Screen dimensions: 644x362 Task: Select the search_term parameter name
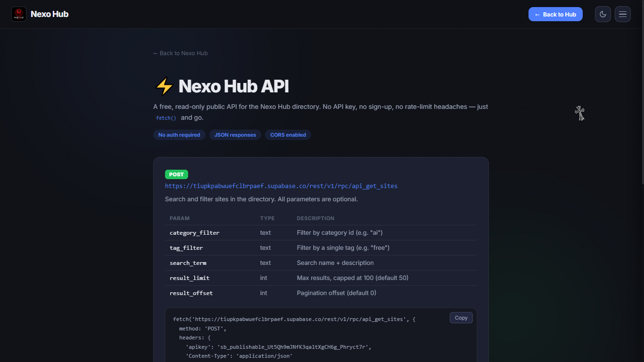pyautogui.click(x=188, y=263)
